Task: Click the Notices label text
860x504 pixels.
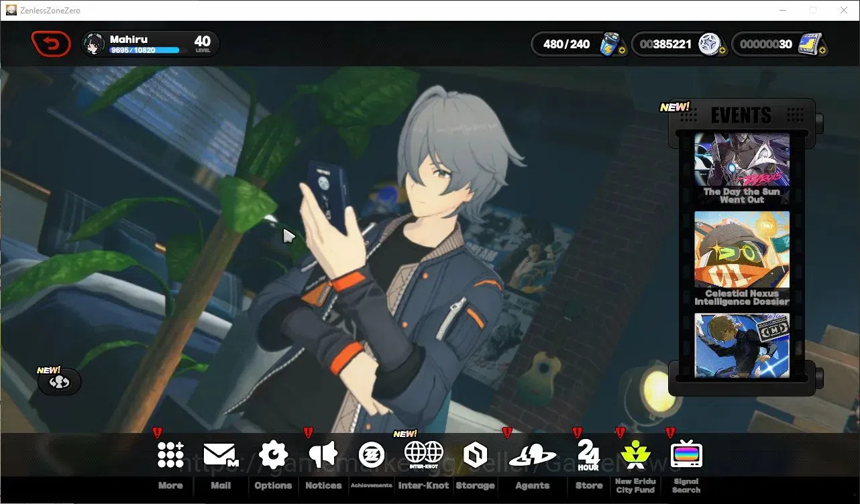Action: click(323, 485)
